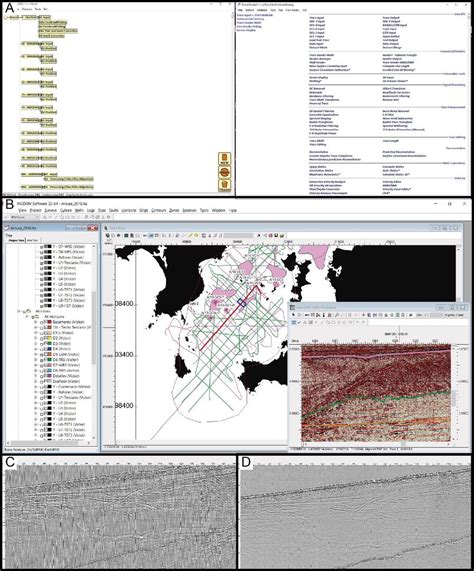
Task: Toggle the lower Y - U4 row checkbox
Action: 42,414
